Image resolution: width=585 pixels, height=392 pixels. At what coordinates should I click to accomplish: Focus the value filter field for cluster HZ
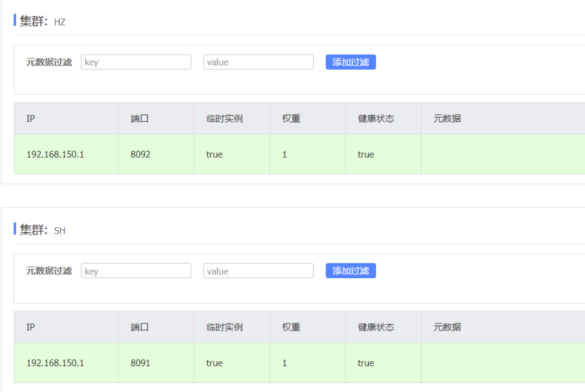(258, 62)
